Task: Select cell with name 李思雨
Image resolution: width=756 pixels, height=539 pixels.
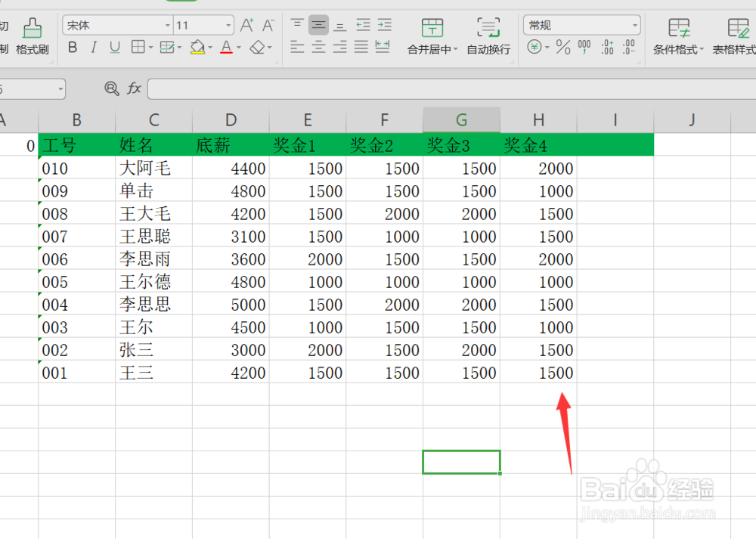Action: click(x=153, y=259)
